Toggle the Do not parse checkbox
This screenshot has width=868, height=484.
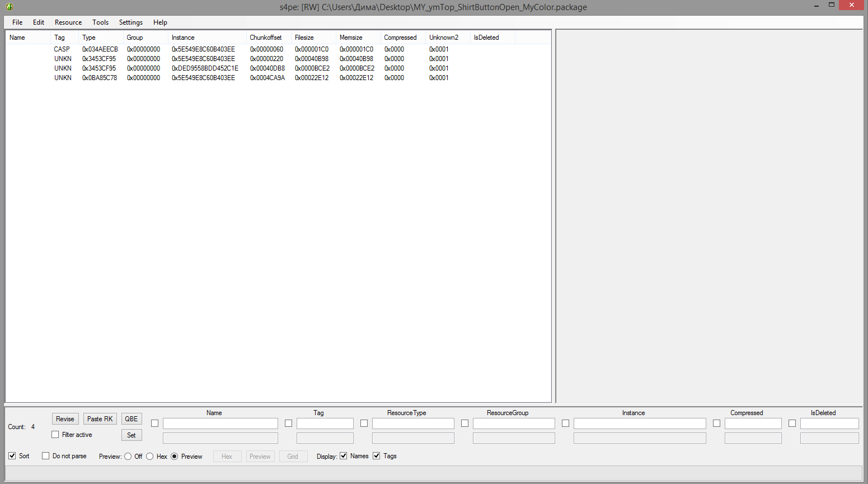point(46,456)
